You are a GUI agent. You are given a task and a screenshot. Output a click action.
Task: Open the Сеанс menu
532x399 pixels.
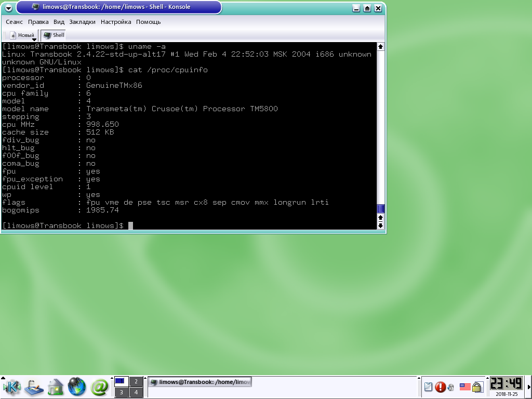(x=14, y=22)
